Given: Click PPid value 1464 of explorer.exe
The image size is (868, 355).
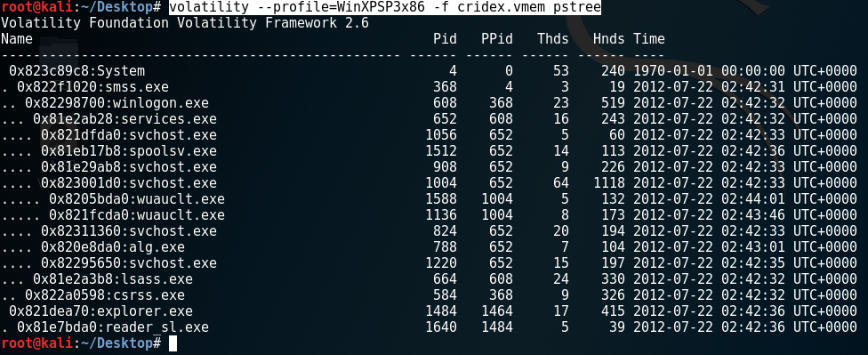Looking at the screenshot, I should point(497,311).
